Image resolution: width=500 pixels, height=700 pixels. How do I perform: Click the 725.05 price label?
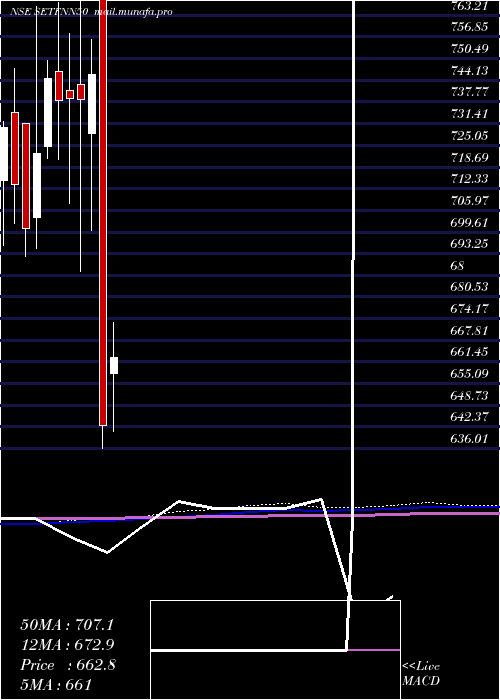click(x=469, y=135)
